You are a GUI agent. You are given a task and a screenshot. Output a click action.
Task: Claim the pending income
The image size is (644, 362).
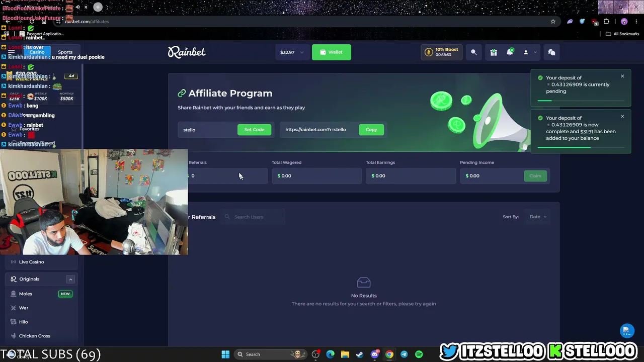click(x=535, y=176)
